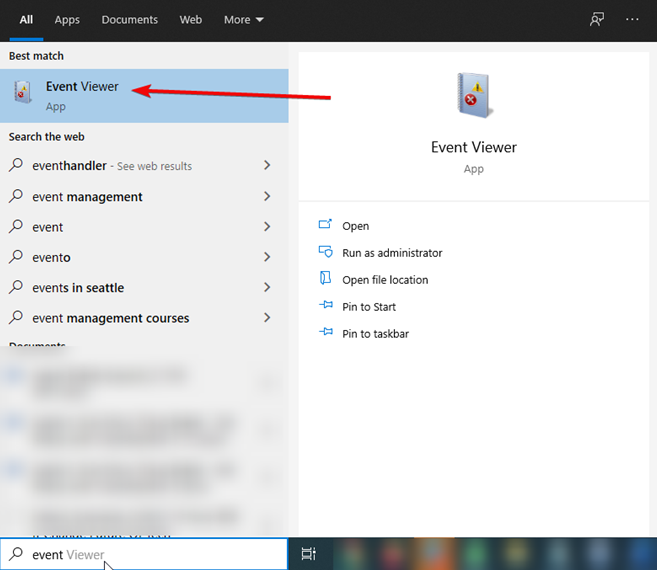Click the large Event Viewer icon in preview
The image size is (657, 570).
tap(474, 95)
